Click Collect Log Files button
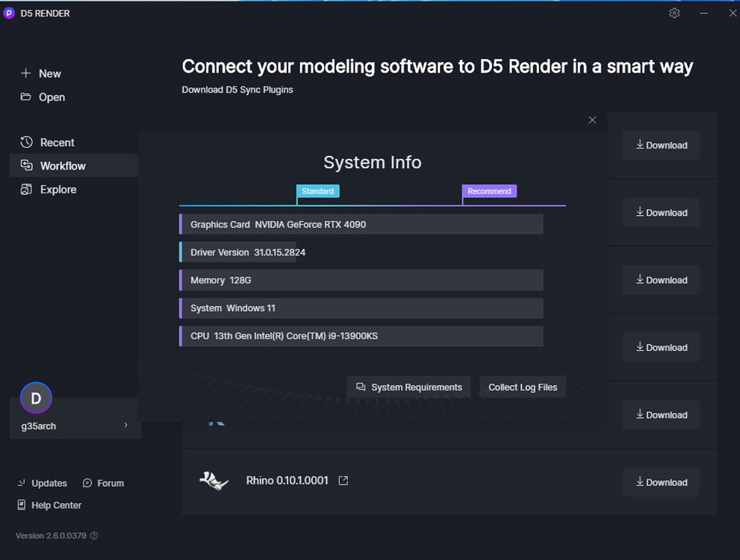740x560 pixels. click(523, 387)
